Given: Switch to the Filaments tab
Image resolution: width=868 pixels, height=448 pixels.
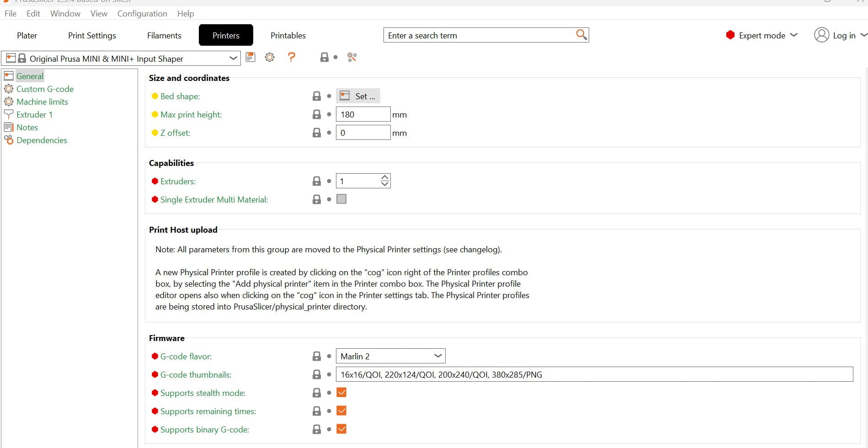Looking at the screenshot, I should (x=164, y=35).
